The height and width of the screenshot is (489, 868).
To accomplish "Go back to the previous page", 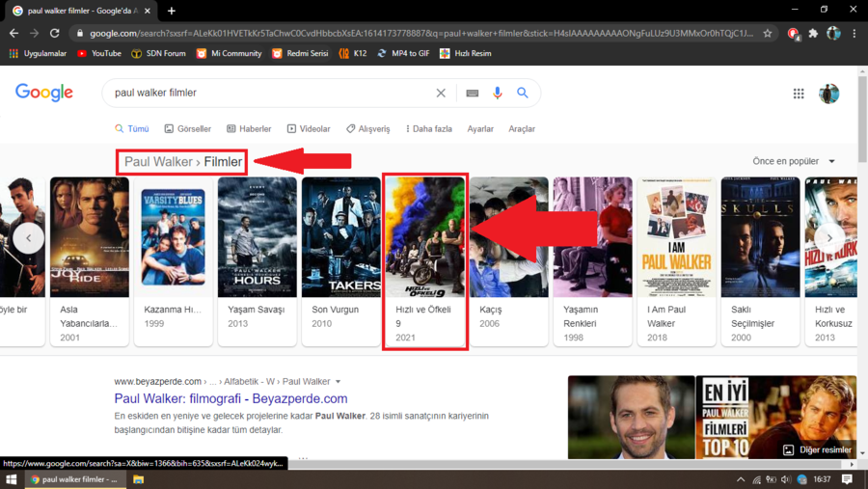I will coord(14,33).
